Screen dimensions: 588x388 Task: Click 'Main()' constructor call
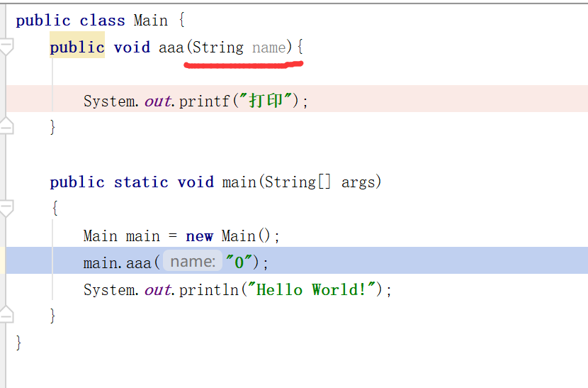click(x=246, y=236)
